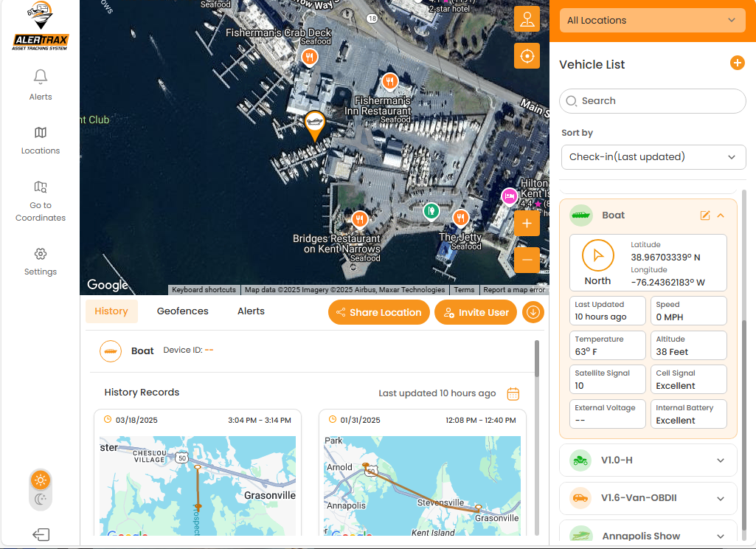756x549 pixels.
Task: Open Locations map icon in sidebar
Action: [x=41, y=133]
